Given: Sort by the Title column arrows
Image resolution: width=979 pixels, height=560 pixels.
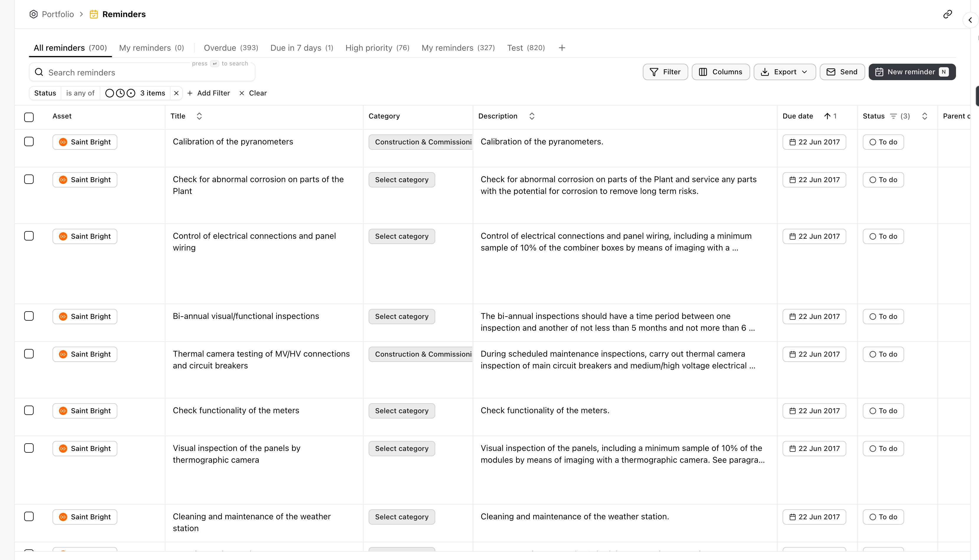Looking at the screenshot, I should 199,116.
